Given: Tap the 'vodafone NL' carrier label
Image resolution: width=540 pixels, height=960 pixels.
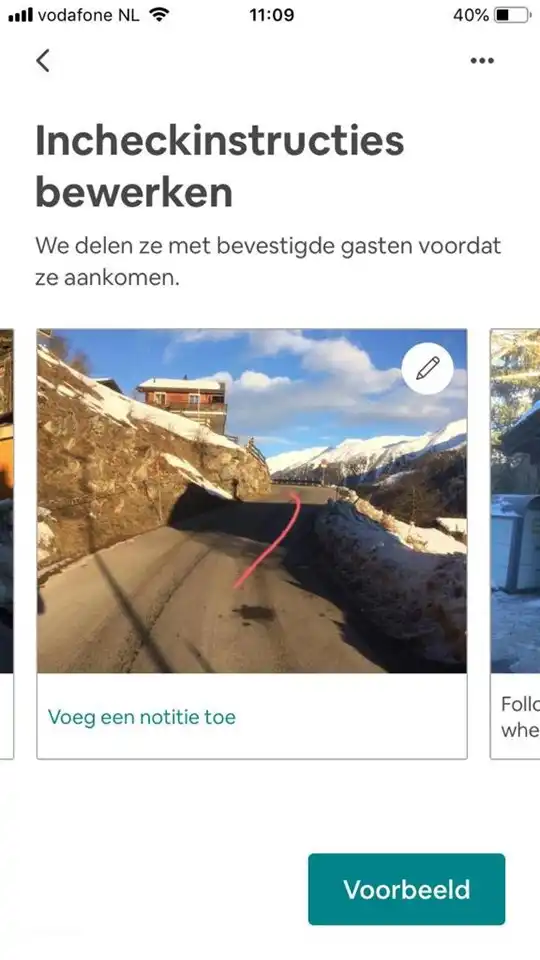Looking at the screenshot, I should pyautogui.click(x=89, y=15).
